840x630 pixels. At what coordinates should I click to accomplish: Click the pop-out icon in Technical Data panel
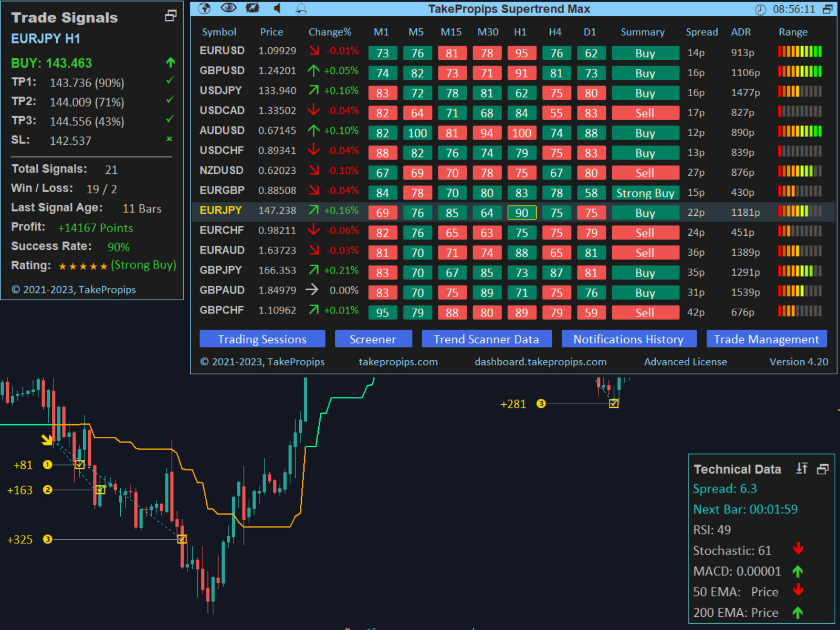pos(822,468)
